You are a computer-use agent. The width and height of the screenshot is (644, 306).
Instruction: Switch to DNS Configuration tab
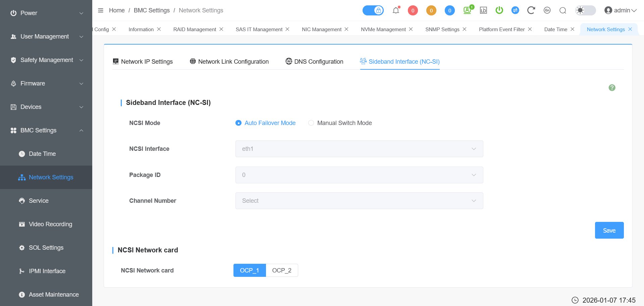tap(314, 62)
